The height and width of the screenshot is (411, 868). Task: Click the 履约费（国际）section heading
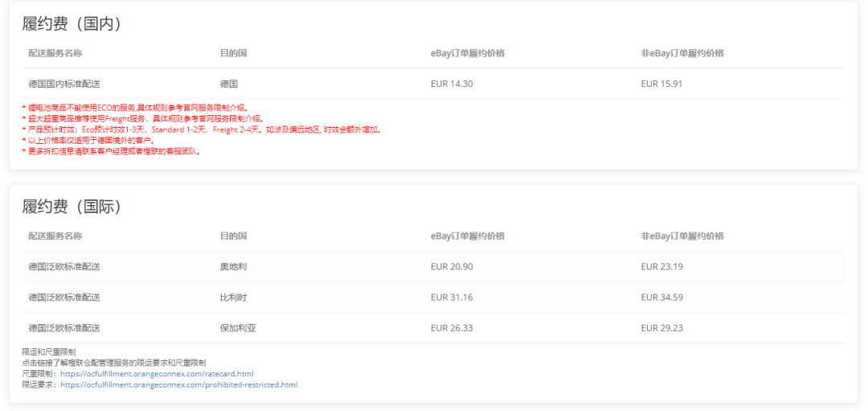coord(72,207)
